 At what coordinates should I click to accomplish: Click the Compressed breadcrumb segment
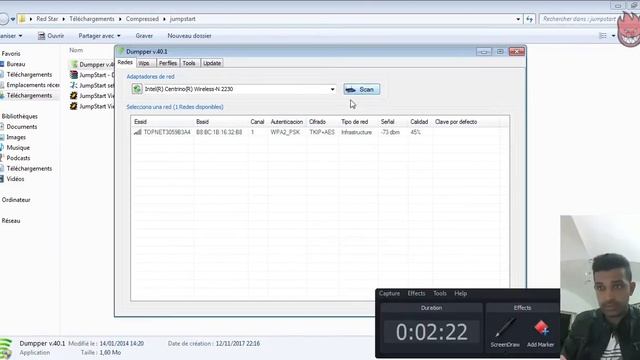click(142, 19)
